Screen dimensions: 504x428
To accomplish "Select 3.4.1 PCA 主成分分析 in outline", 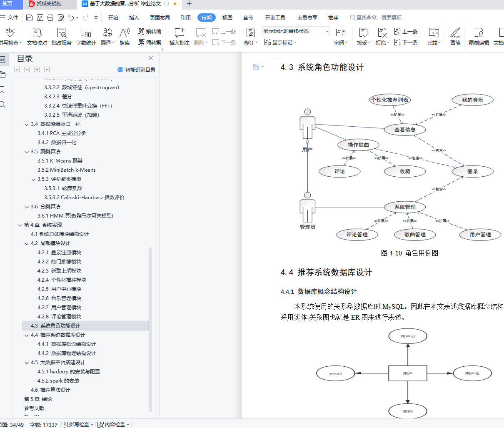I will click(62, 133).
